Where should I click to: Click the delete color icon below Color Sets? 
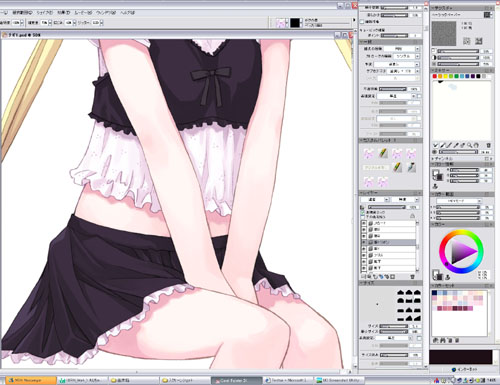(457, 341)
